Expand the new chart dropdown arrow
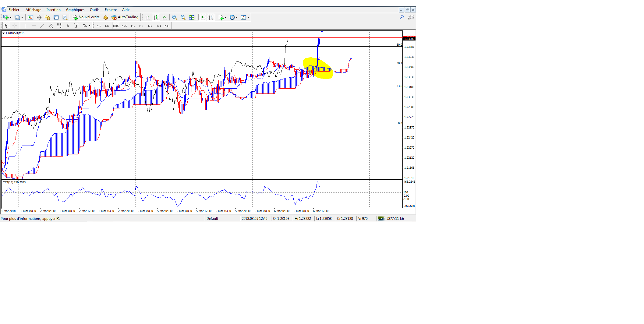Viewport: 644px width, 324px height. tap(11, 17)
